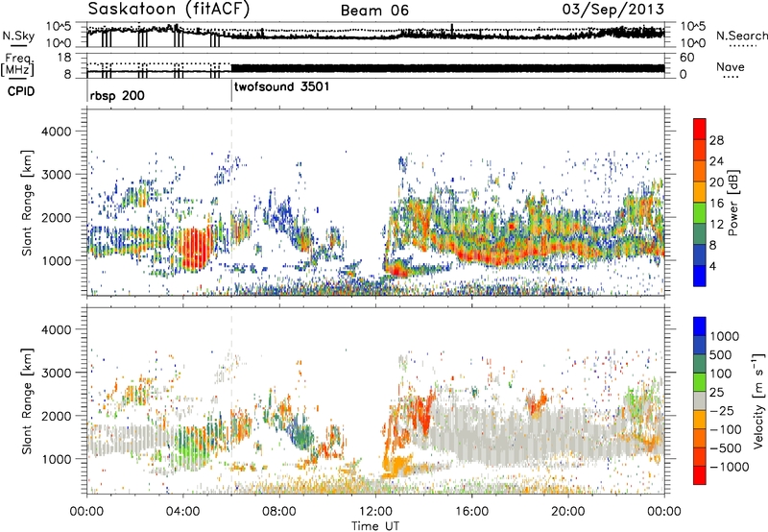The height and width of the screenshot is (532, 768).
Task: Click the 'Time UT' axis label
Action: click(375, 526)
